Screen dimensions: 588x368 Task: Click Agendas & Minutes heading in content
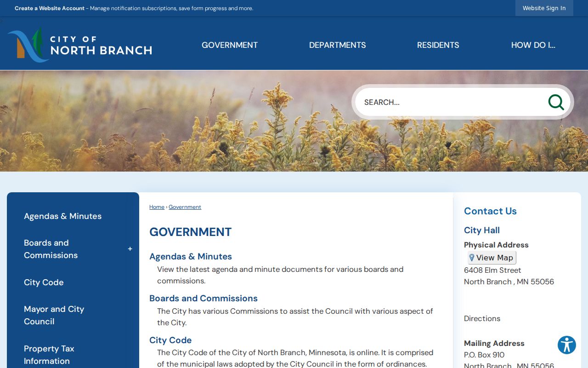click(x=191, y=256)
